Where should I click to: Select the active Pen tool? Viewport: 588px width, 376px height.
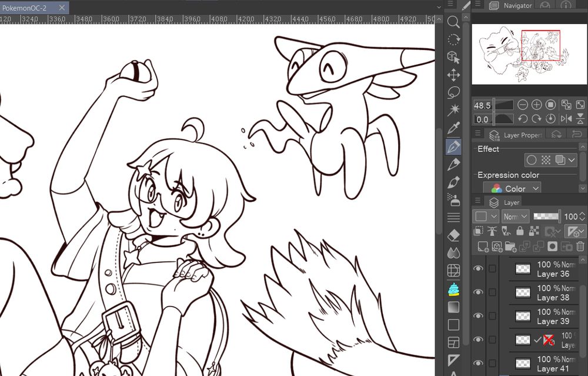pyautogui.click(x=453, y=147)
